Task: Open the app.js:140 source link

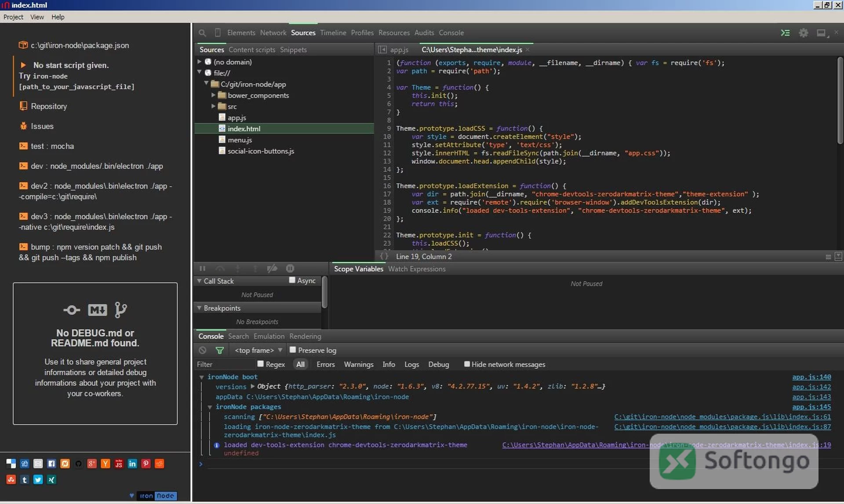Action: pyautogui.click(x=811, y=377)
